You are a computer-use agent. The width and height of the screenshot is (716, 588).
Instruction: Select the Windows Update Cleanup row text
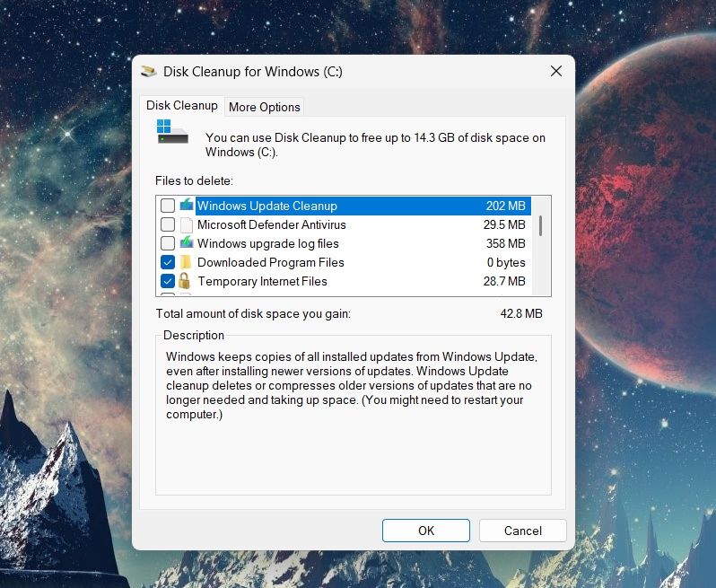pos(267,206)
